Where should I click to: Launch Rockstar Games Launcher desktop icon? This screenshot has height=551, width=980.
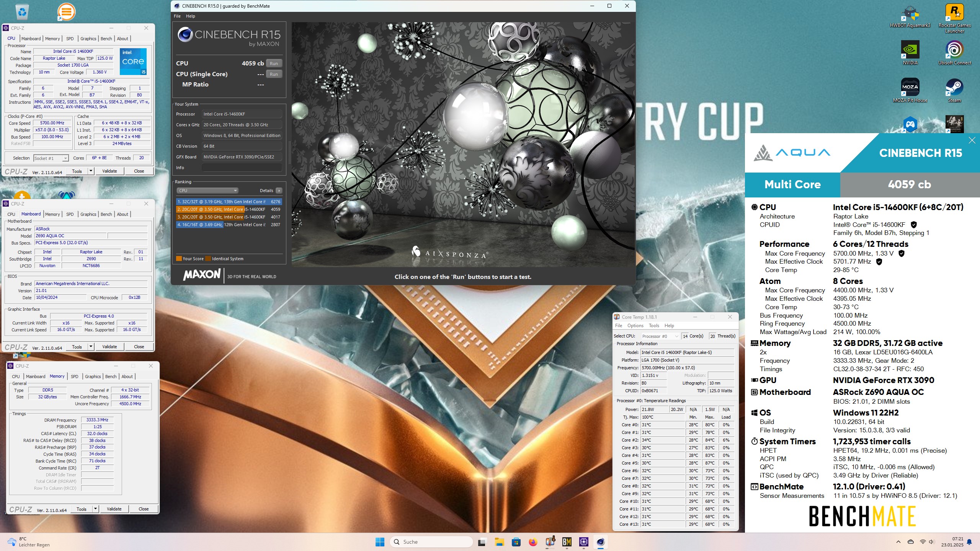point(954,18)
